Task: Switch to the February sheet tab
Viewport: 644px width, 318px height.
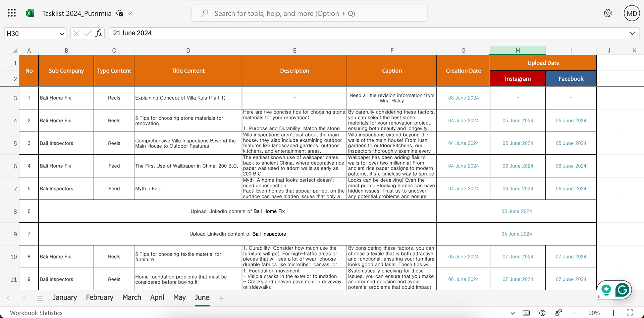Action: [100, 298]
